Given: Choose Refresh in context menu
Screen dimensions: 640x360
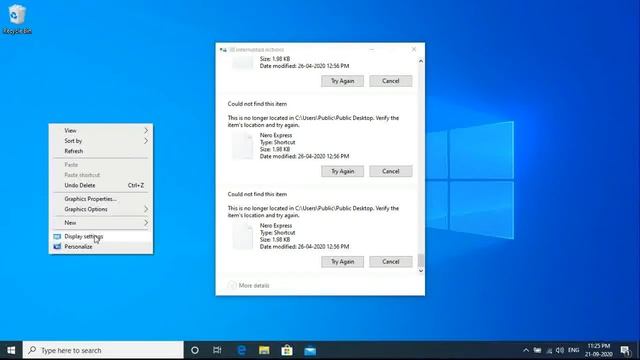Looking at the screenshot, I should (101, 151).
